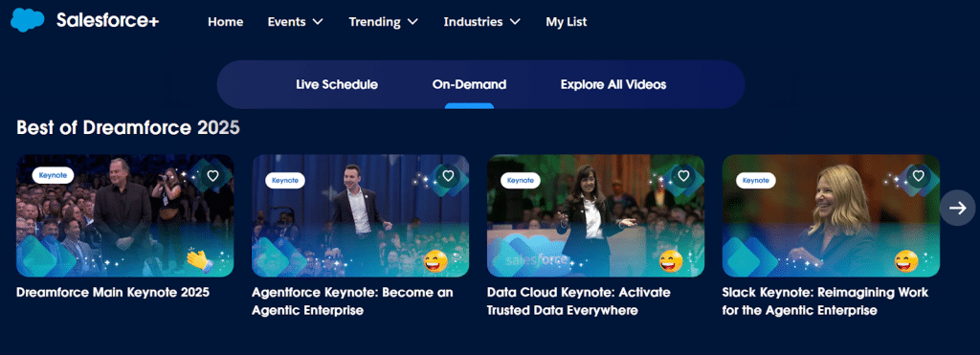Play the Agentforce Keynote video thumbnail
This screenshot has width=980, height=355.
coord(360,215)
